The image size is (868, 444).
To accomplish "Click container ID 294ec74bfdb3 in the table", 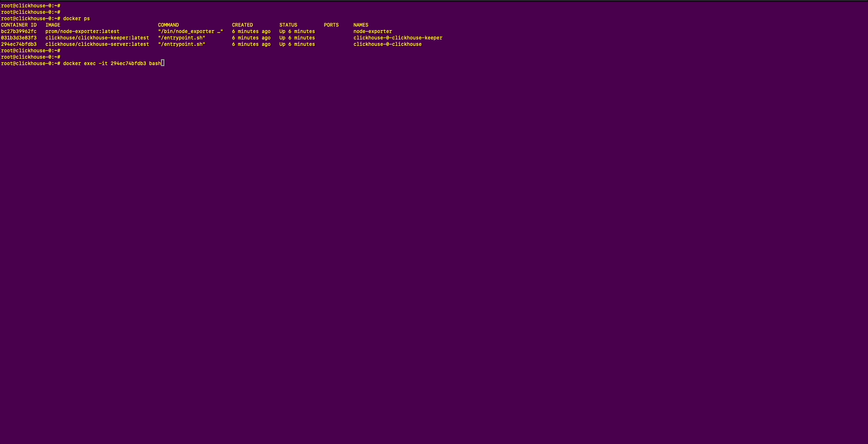I will 19,44.
